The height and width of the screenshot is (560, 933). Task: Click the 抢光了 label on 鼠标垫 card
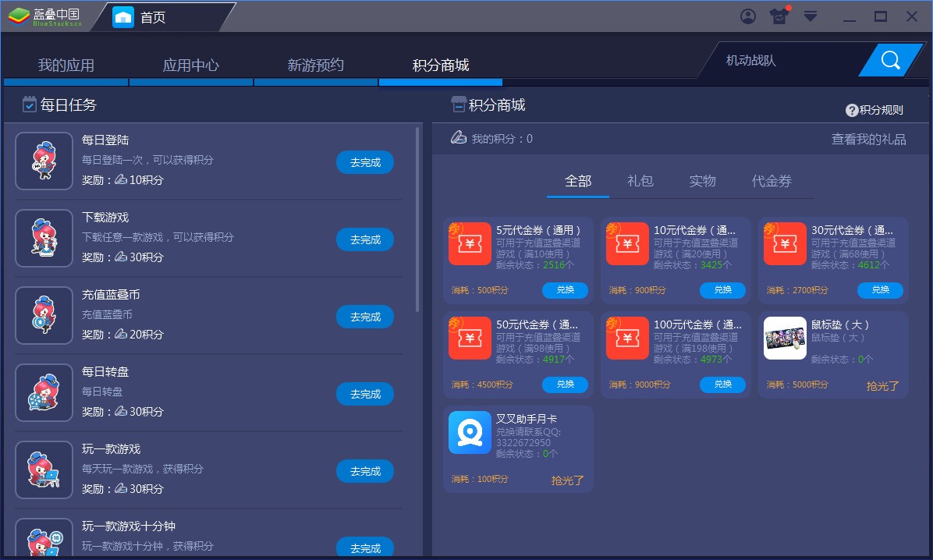[x=882, y=385]
